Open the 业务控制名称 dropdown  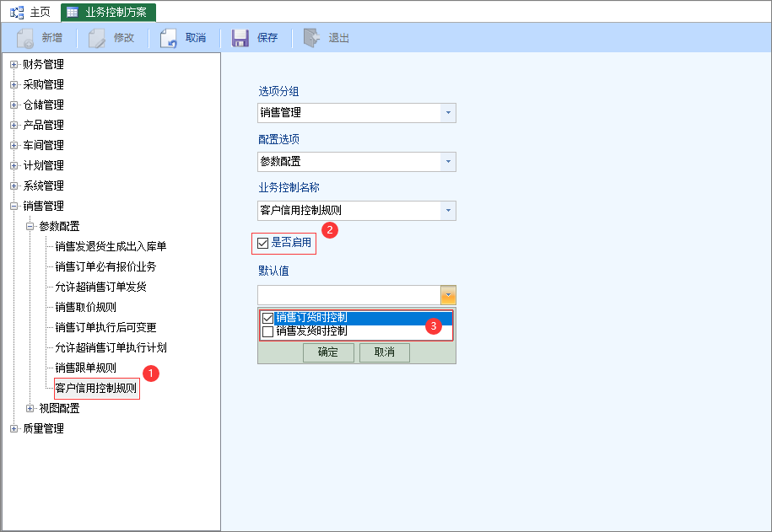448,211
